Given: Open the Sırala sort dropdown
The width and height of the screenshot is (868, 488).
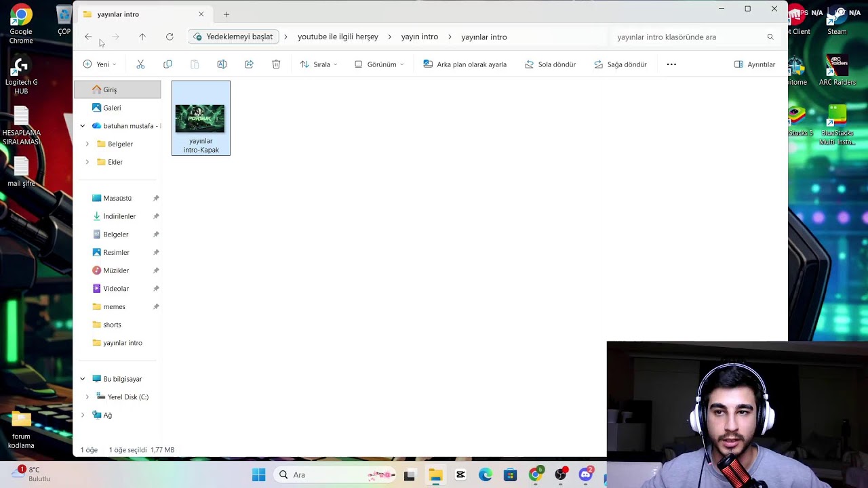Looking at the screenshot, I should (x=319, y=64).
